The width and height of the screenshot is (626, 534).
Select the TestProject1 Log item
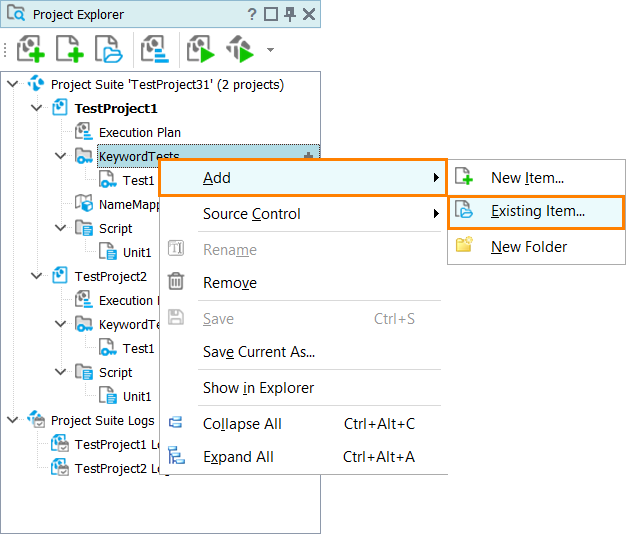117,445
